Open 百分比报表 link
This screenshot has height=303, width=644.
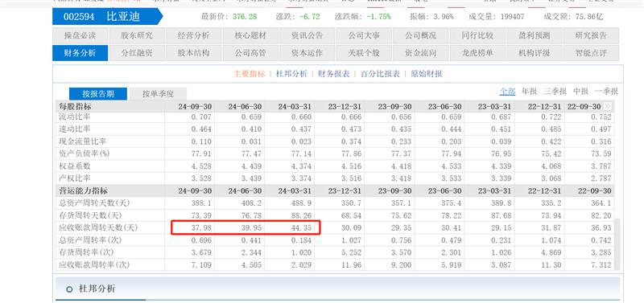380,74
